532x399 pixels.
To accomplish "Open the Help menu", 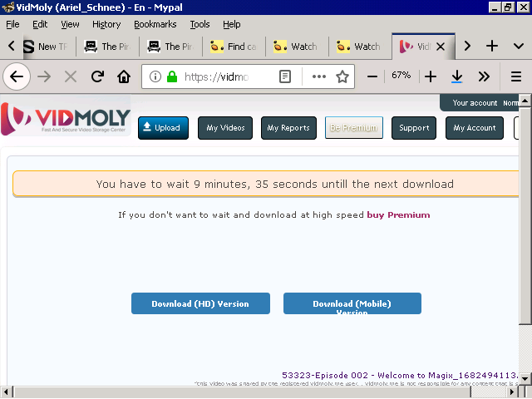I will [231, 24].
